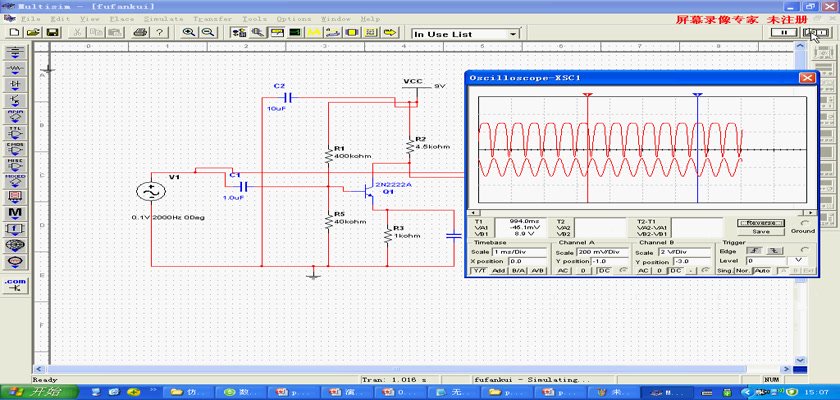The height and width of the screenshot is (400, 840).
Task: Click the yellow arrow Transfer icon in toolbar
Action: [x=391, y=33]
